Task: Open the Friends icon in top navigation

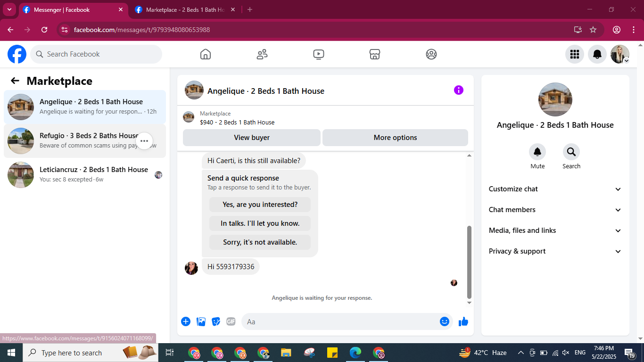Action: click(262, 54)
